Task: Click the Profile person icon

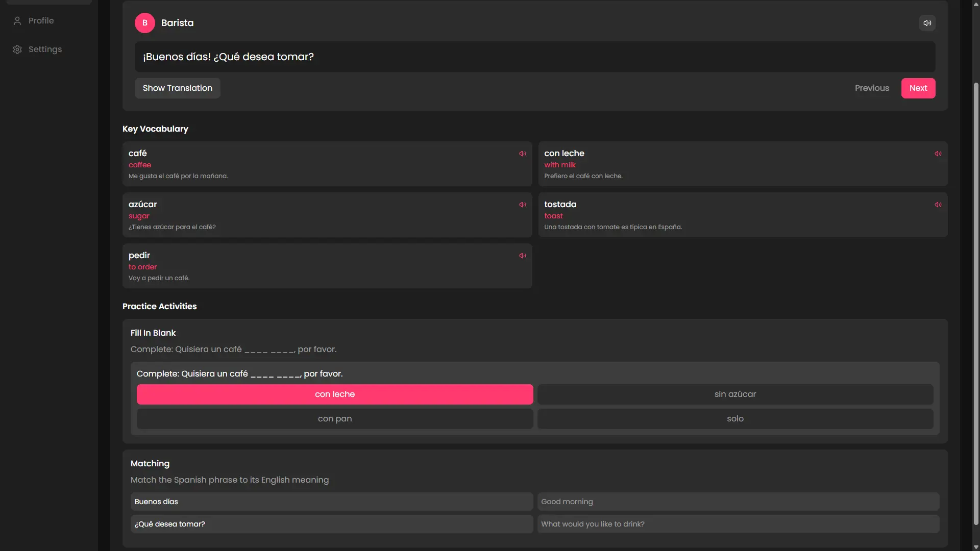Action: (17, 21)
